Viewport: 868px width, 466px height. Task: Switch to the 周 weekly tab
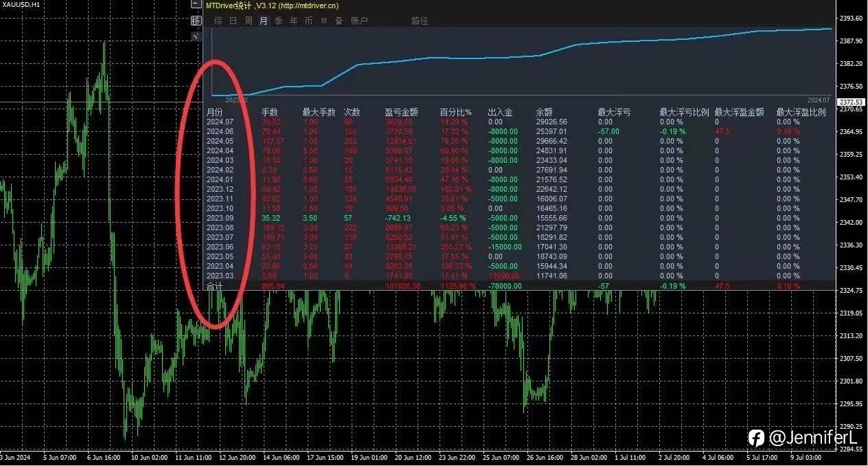[x=248, y=21]
